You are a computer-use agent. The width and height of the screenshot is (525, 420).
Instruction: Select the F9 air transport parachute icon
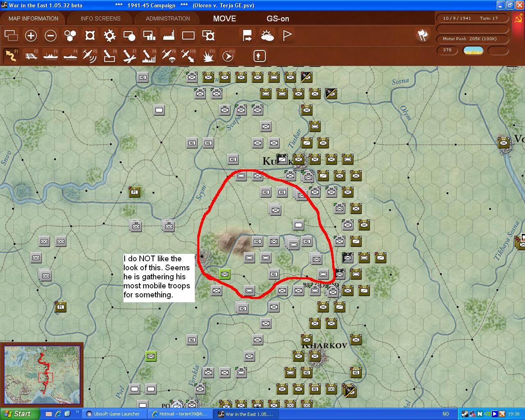tap(169, 56)
